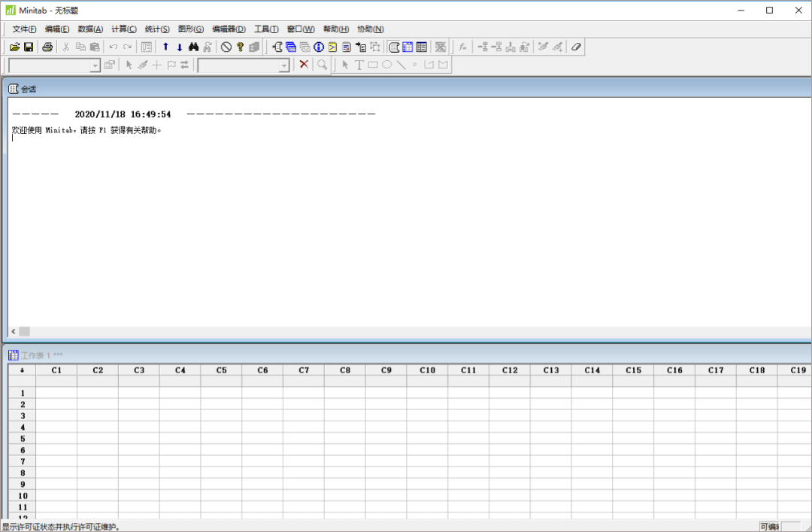Maximize the Minitab window
Screen dimensions: 812x532
[x=770, y=11]
